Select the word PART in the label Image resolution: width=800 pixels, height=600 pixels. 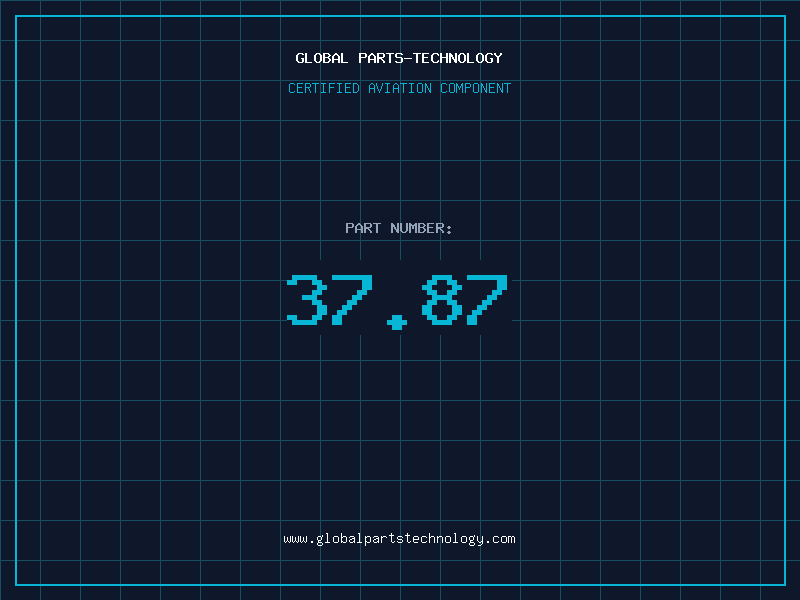pyautogui.click(x=363, y=228)
